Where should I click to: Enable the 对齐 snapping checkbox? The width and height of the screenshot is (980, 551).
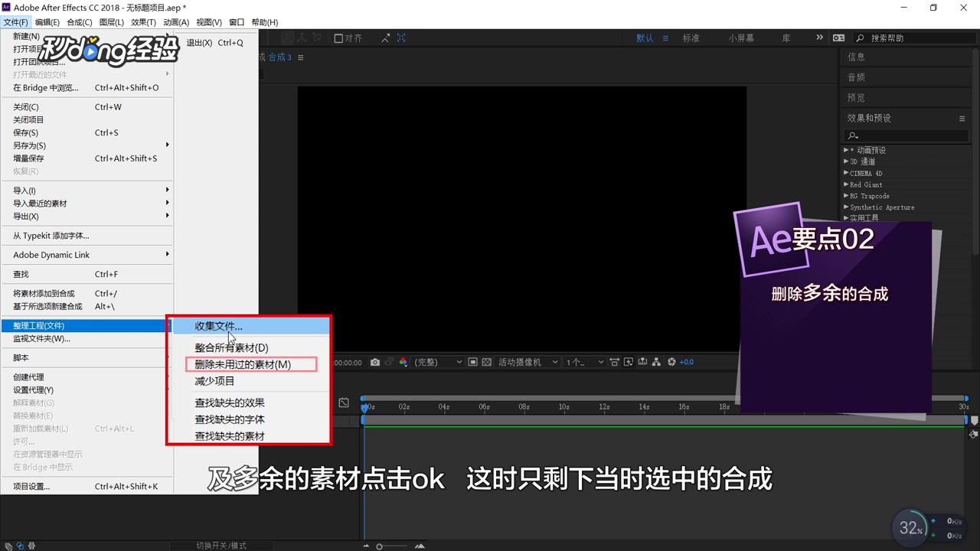(338, 37)
